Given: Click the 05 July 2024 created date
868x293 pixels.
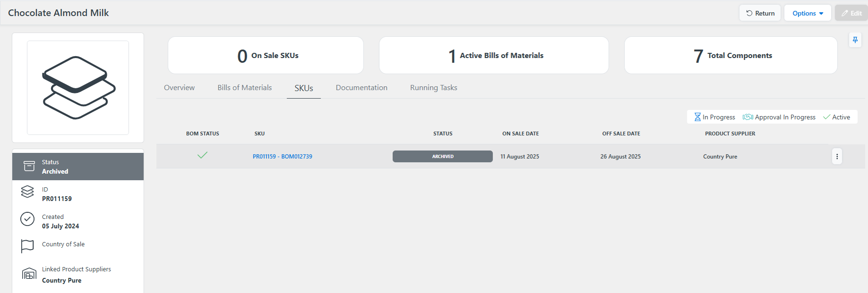Looking at the screenshot, I should (60, 226).
